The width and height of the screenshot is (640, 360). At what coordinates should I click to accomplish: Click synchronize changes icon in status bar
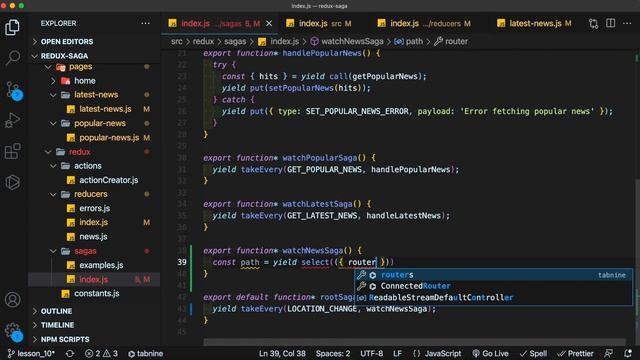pyautogui.click(x=70, y=354)
